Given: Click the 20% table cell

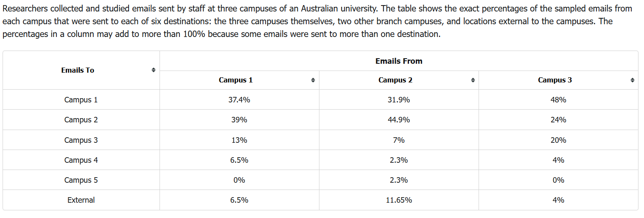Looking at the screenshot, I should click(558, 140).
